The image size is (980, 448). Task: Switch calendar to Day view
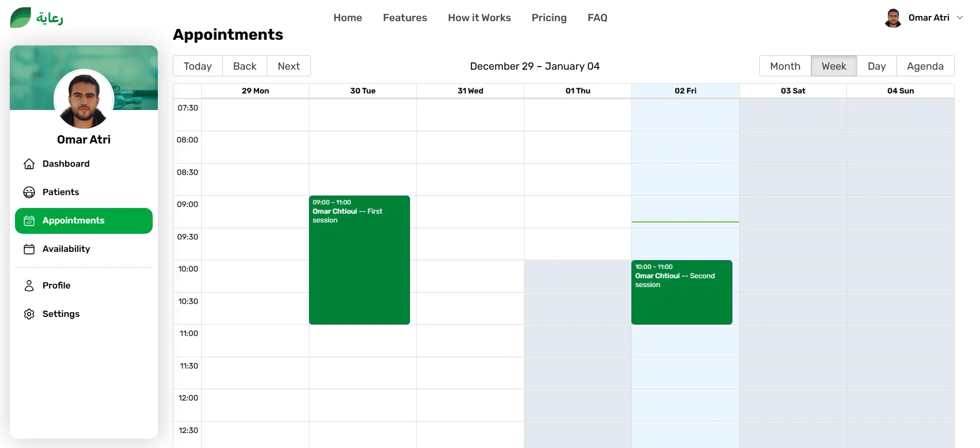[x=876, y=66]
